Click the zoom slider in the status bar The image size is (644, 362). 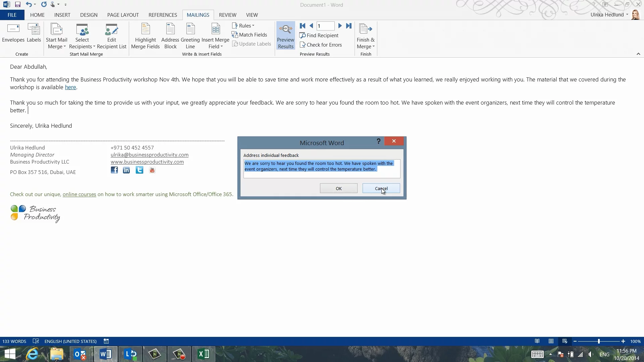click(x=599, y=341)
